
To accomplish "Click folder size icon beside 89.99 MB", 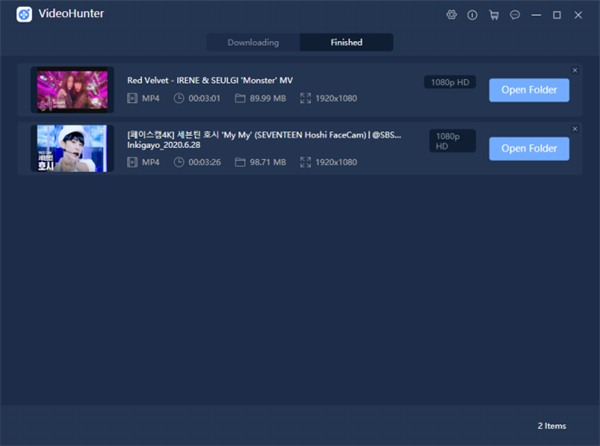I will coord(240,98).
